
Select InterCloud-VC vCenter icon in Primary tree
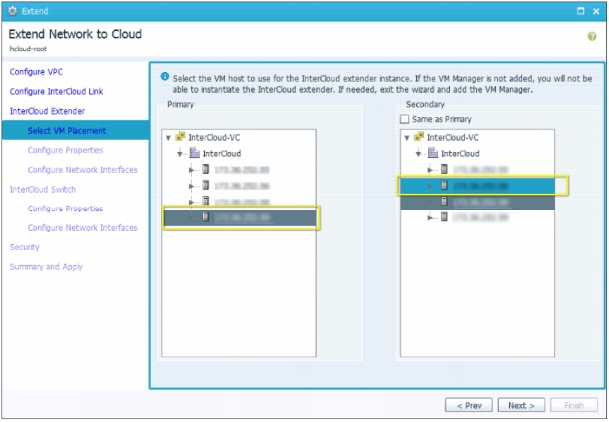click(x=180, y=137)
